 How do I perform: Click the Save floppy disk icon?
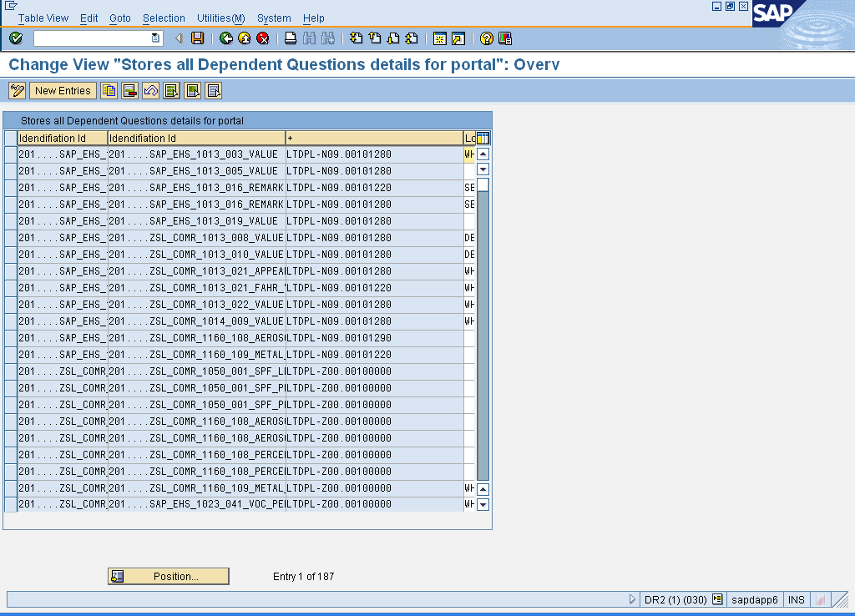coord(197,38)
